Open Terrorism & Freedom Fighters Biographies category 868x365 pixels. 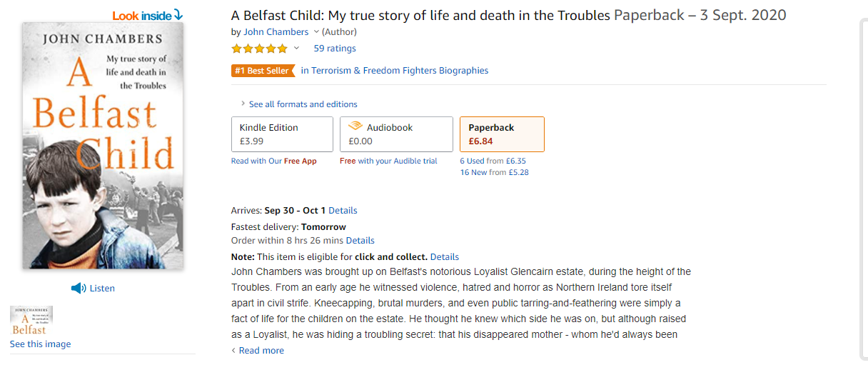pyautogui.click(x=395, y=71)
